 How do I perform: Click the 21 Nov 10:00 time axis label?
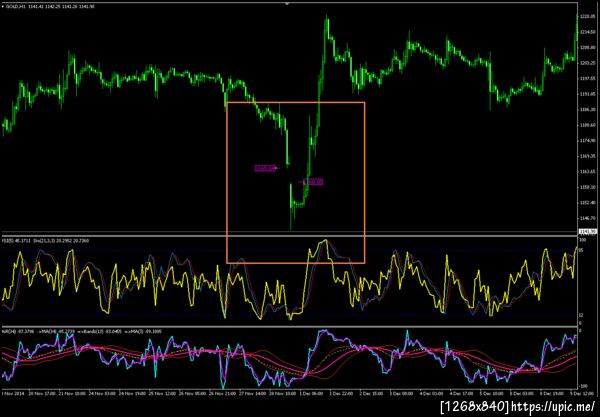pyautogui.click(x=72, y=393)
